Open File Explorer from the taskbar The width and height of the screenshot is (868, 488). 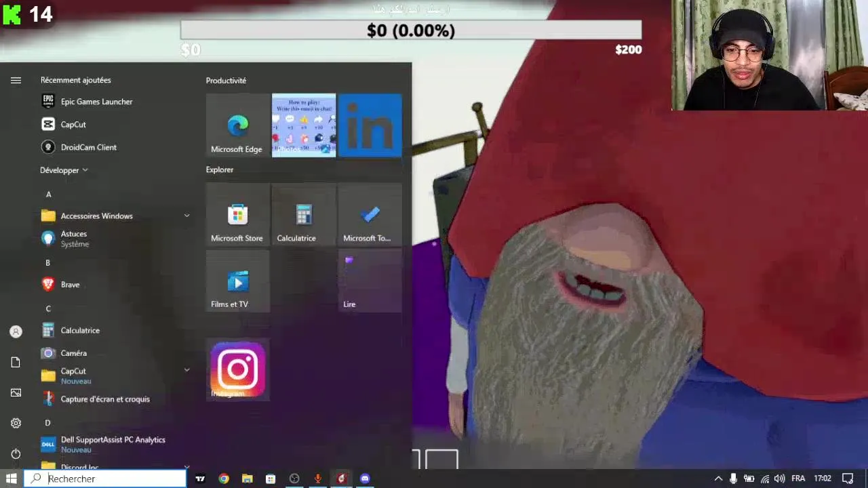point(247,479)
